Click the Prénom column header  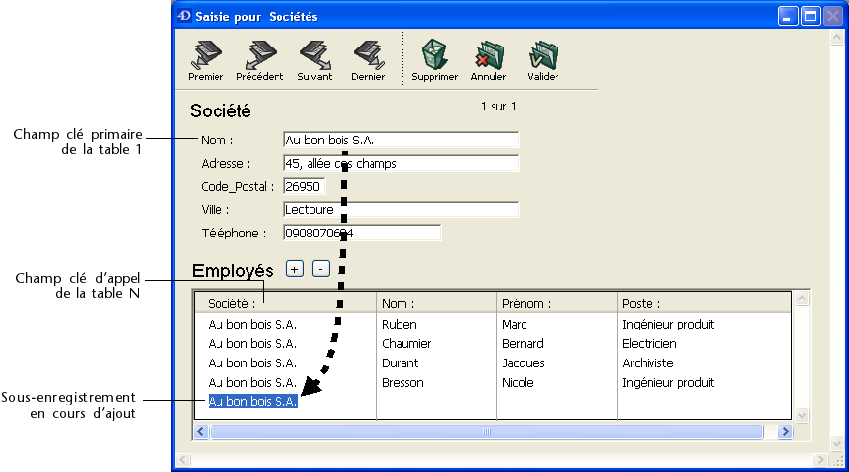click(557, 303)
